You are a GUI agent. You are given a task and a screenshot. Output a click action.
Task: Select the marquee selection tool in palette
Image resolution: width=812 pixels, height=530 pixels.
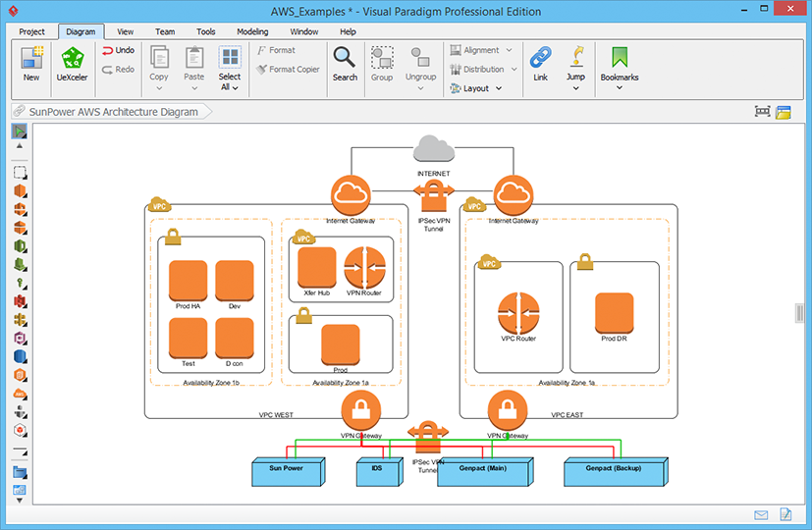click(20, 173)
